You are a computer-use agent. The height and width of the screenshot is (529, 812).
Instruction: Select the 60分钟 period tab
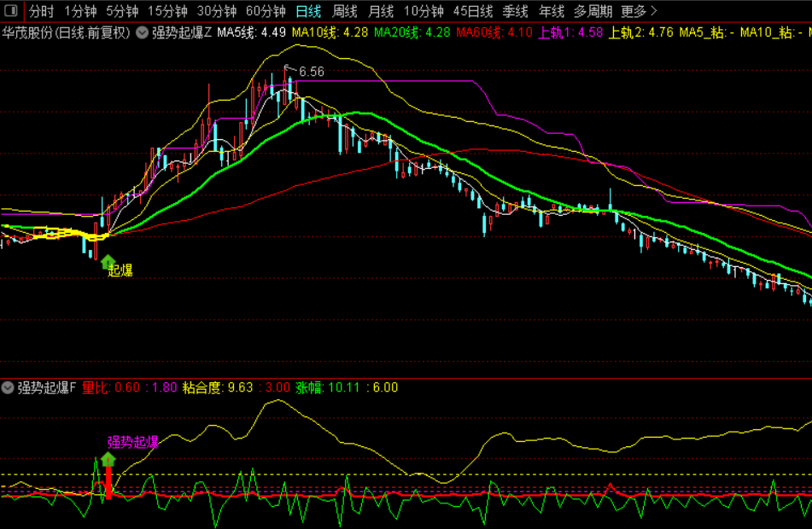[266, 11]
